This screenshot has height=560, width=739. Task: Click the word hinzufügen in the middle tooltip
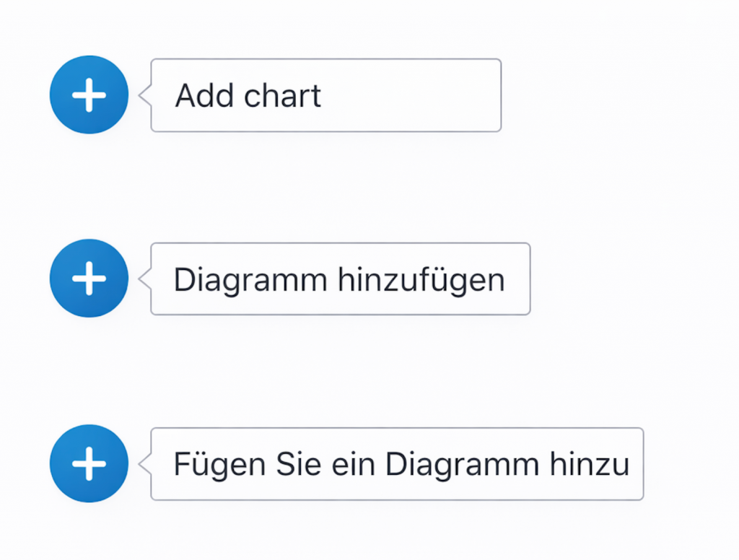(x=422, y=280)
